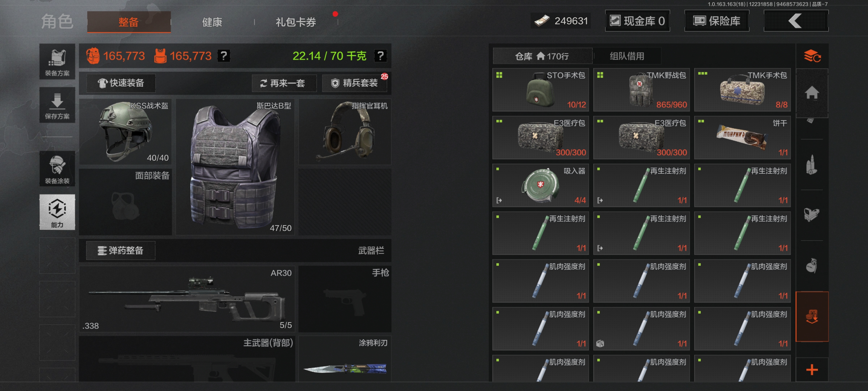Click the back arrow button at top right
The image size is (868, 391).
pos(795,21)
